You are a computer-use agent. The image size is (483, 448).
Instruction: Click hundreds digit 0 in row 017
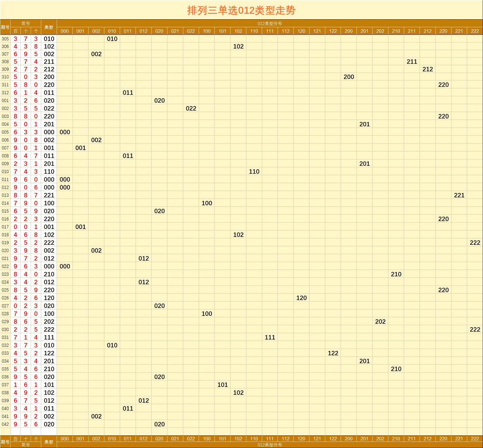pyautogui.click(x=15, y=227)
